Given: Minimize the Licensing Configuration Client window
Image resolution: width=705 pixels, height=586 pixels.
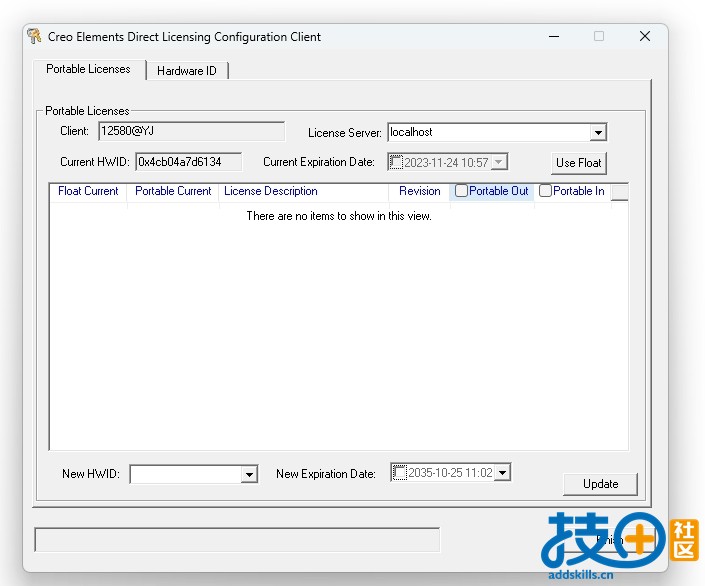Looking at the screenshot, I should click(554, 36).
